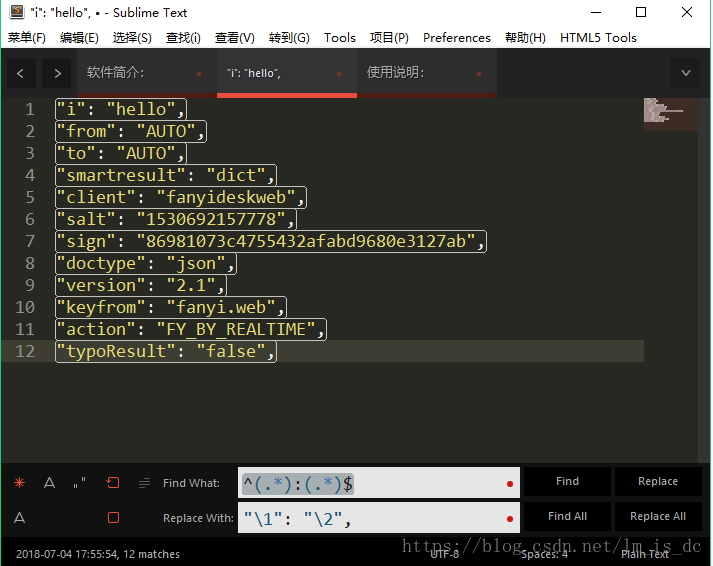
Task: Click line number 7 in gutter
Action: click(x=30, y=241)
